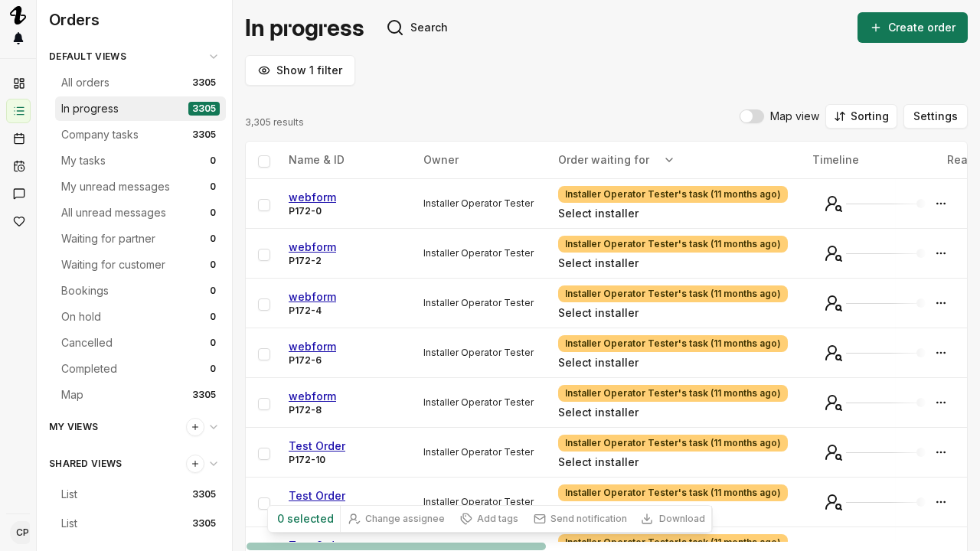Open the three-dot menu for order P172-6

click(x=941, y=353)
